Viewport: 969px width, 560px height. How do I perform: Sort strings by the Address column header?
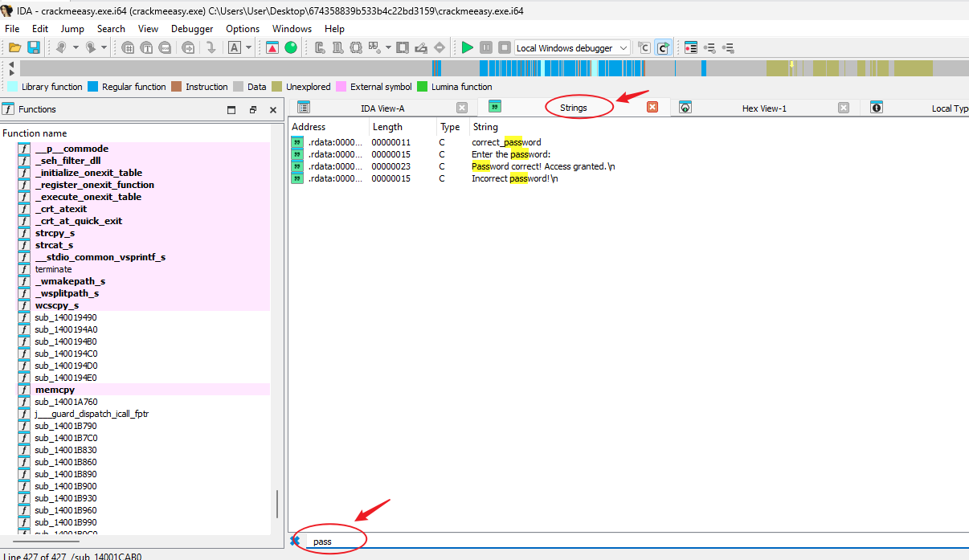tap(329, 127)
